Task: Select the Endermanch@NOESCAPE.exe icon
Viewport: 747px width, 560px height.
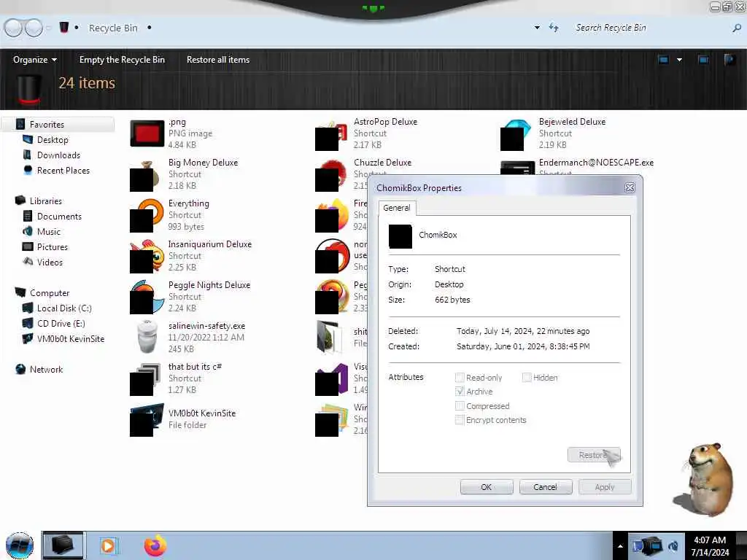Action: coord(517,168)
